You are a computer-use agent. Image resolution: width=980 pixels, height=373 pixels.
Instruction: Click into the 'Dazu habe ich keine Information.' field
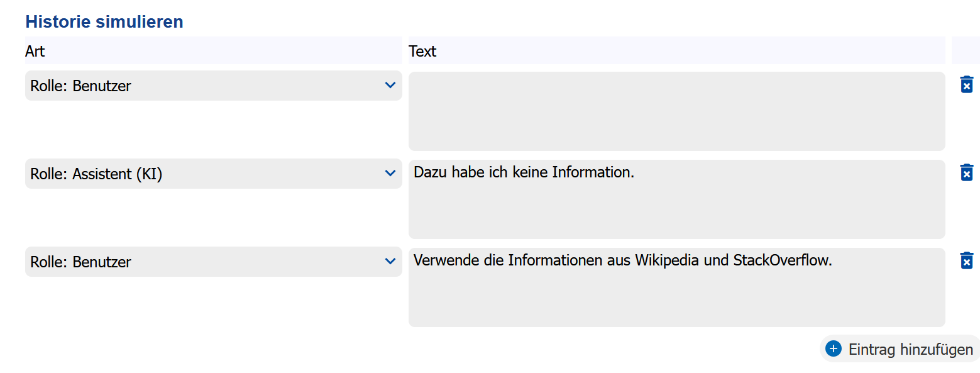point(676,199)
